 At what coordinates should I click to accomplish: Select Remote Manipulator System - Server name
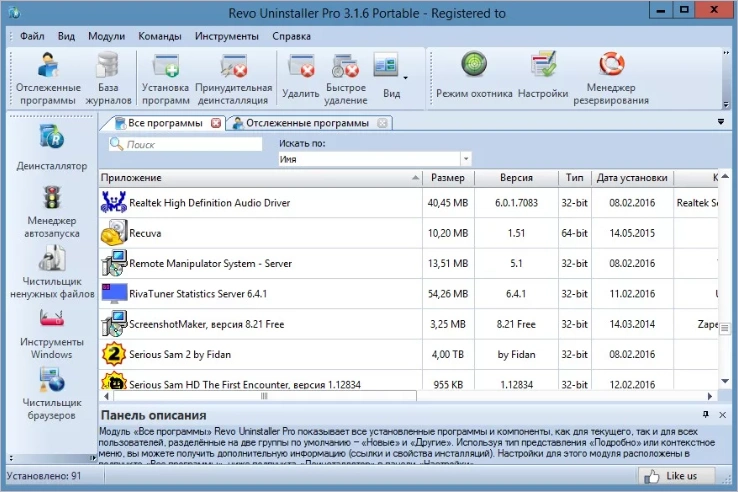pyautogui.click(x=210, y=264)
